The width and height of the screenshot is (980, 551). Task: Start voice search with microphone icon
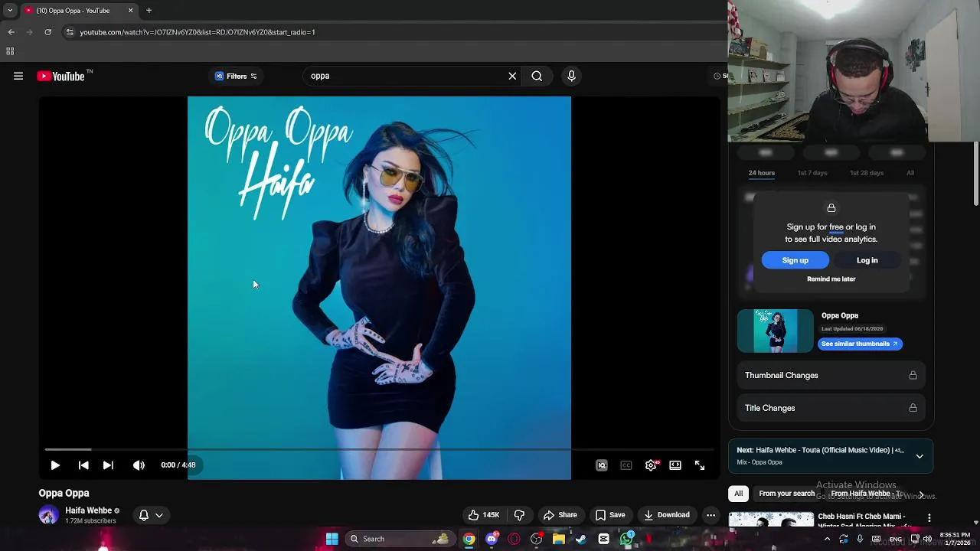[571, 76]
